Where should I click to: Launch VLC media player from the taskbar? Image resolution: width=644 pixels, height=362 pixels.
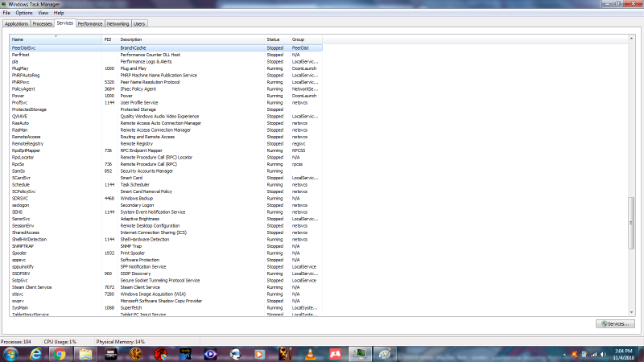tap(310, 354)
